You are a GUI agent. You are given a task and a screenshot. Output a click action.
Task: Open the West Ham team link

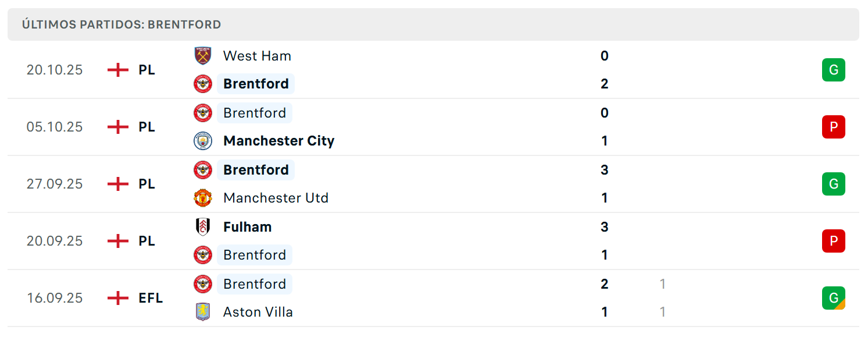[257, 56]
